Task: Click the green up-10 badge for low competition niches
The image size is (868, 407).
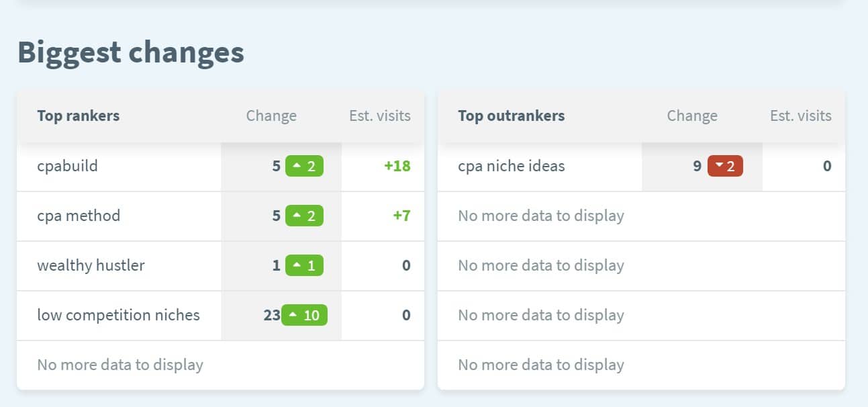Action: pos(304,315)
